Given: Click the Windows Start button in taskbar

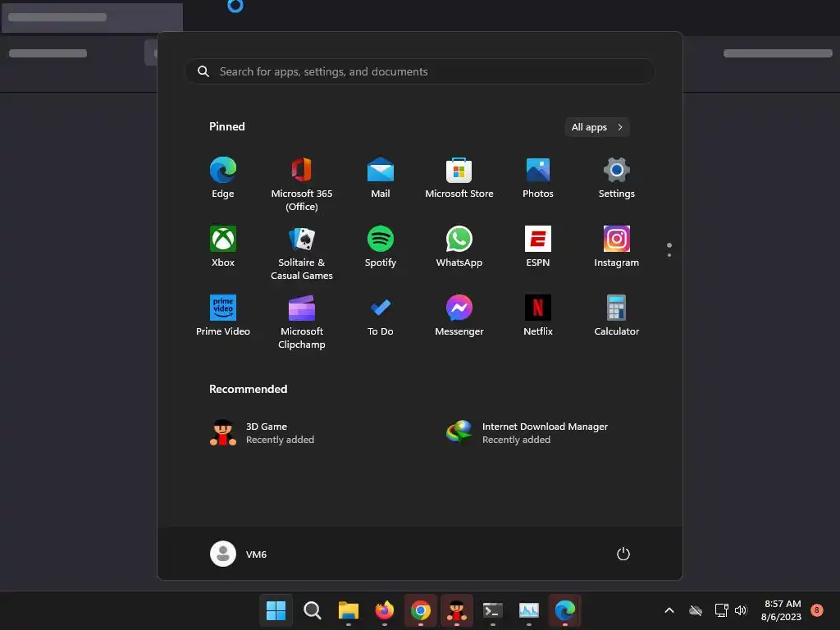Looking at the screenshot, I should 276,610.
